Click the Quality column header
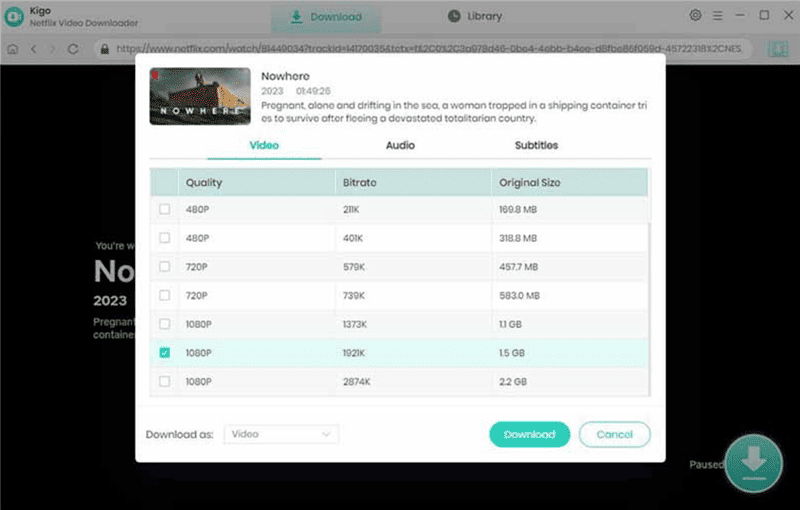 point(257,183)
